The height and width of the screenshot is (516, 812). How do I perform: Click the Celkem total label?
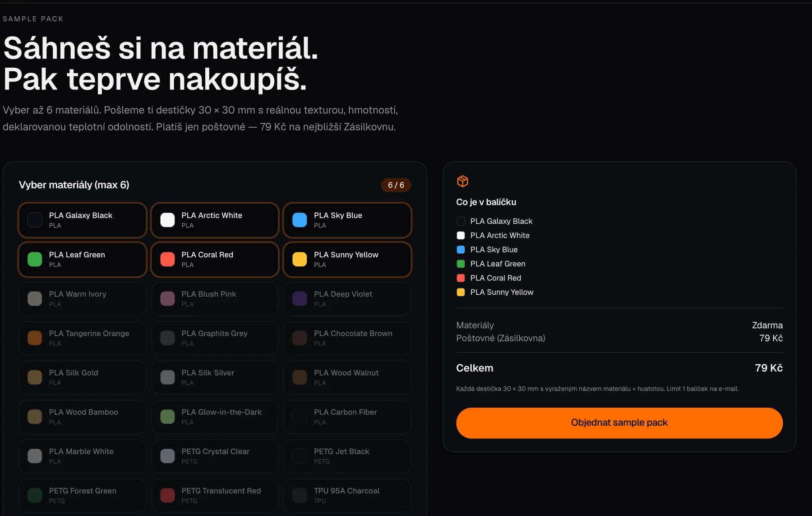click(x=475, y=368)
